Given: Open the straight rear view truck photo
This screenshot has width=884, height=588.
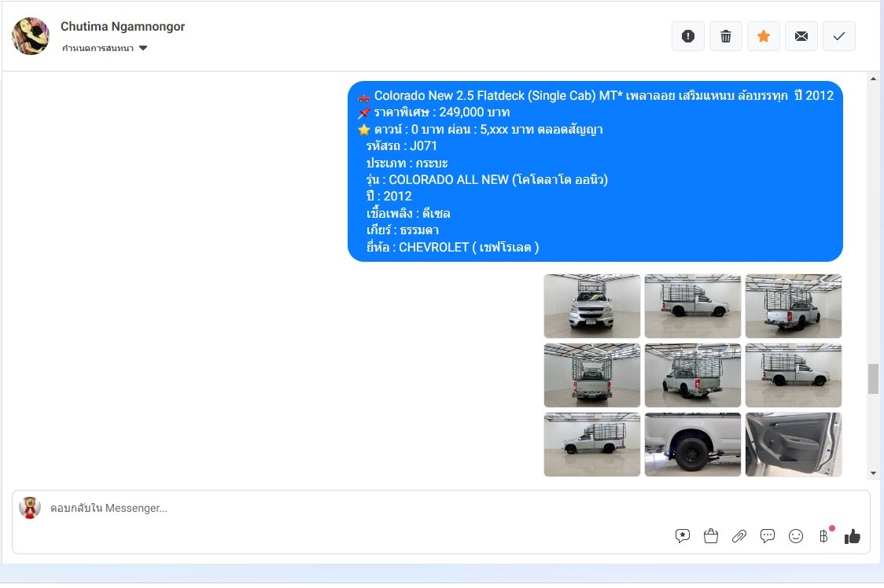Looking at the screenshot, I should point(592,376).
